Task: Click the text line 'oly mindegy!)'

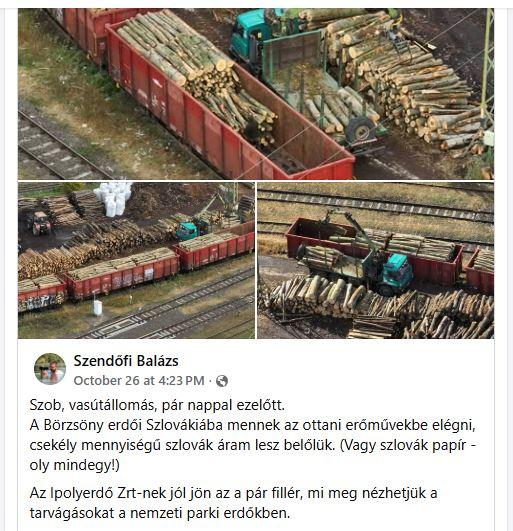Action: tap(74, 465)
